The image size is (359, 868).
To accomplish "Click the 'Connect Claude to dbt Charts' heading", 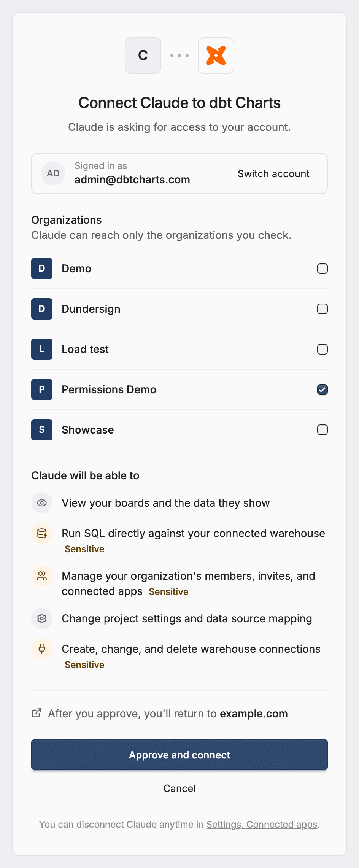I will click(179, 103).
